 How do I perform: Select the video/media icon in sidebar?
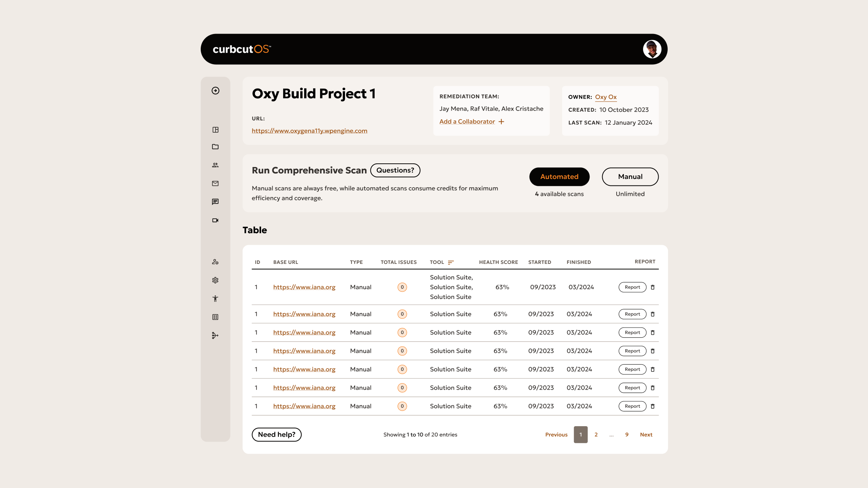pyautogui.click(x=216, y=220)
